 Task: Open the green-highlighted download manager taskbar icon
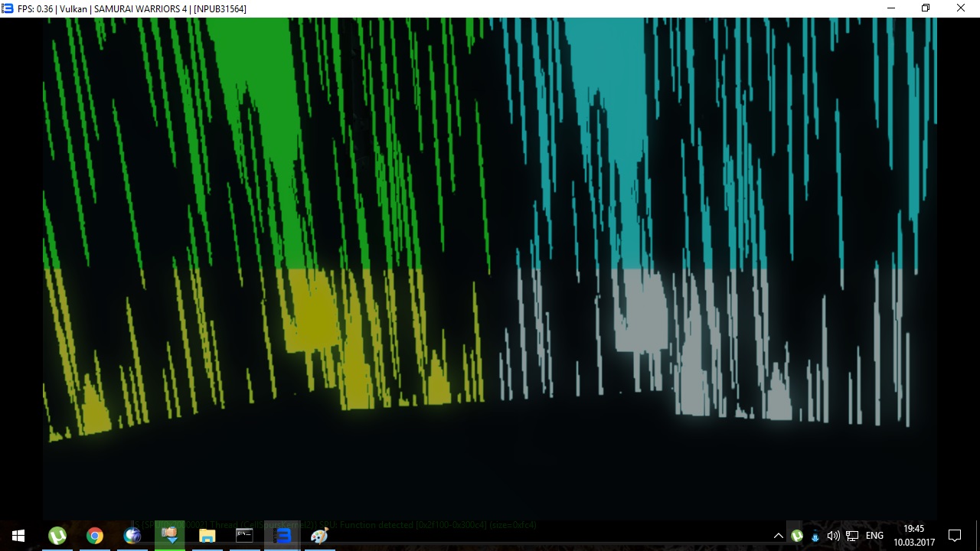169,536
